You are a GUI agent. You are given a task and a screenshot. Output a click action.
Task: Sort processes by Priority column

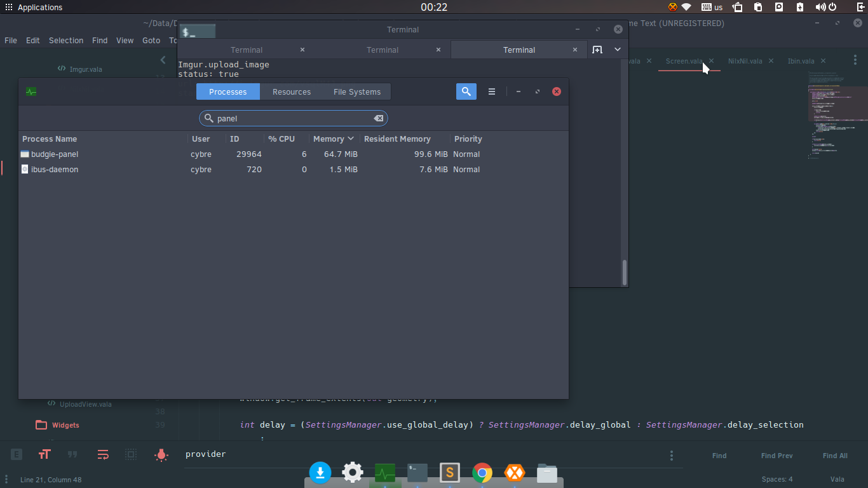pyautogui.click(x=468, y=139)
